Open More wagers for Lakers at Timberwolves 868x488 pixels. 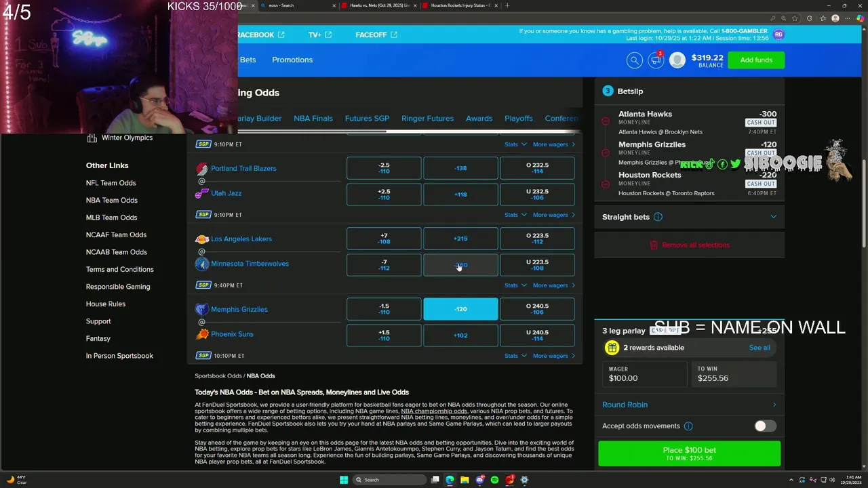click(554, 285)
